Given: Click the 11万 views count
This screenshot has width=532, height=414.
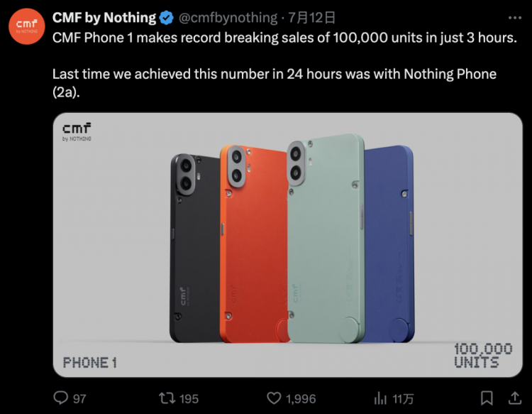Looking at the screenshot, I should pyautogui.click(x=403, y=398).
